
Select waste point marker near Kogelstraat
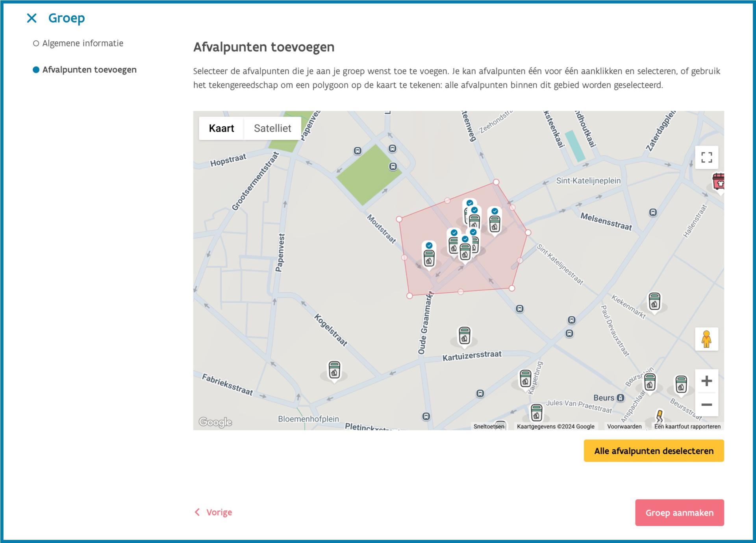[334, 371]
